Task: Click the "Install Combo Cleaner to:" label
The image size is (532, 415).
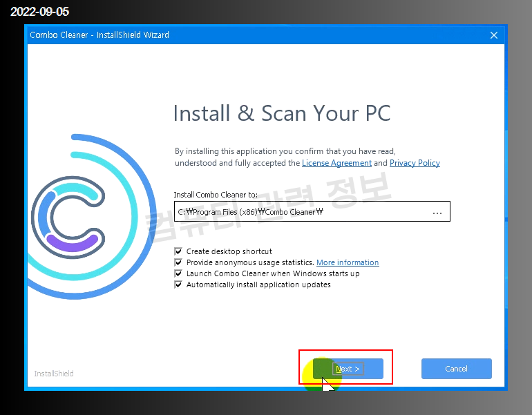Action: tap(216, 195)
